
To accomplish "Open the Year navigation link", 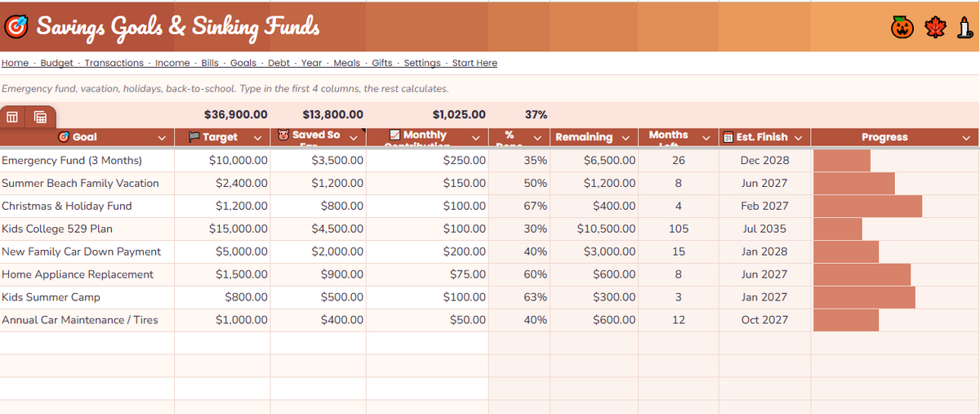I will pyautogui.click(x=312, y=63).
